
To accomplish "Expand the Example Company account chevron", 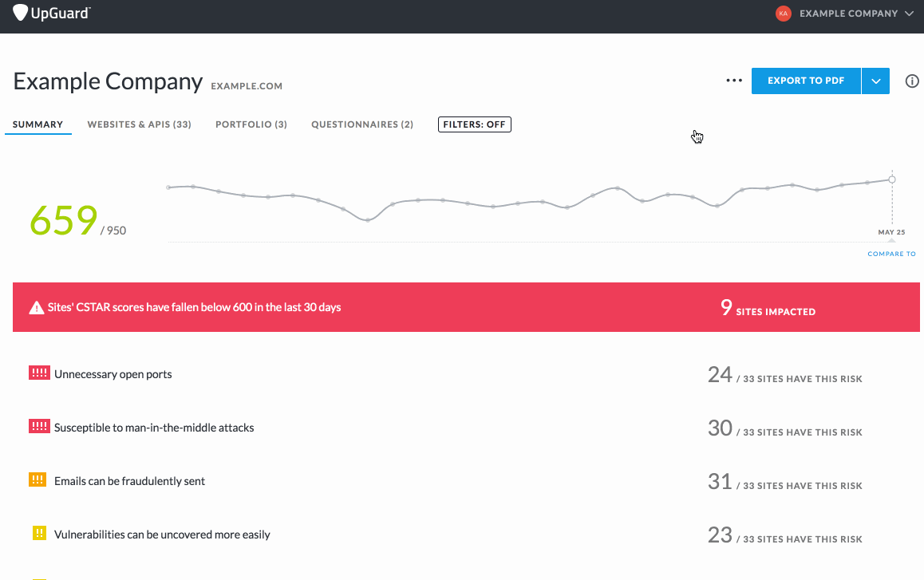I will [x=909, y=13].
